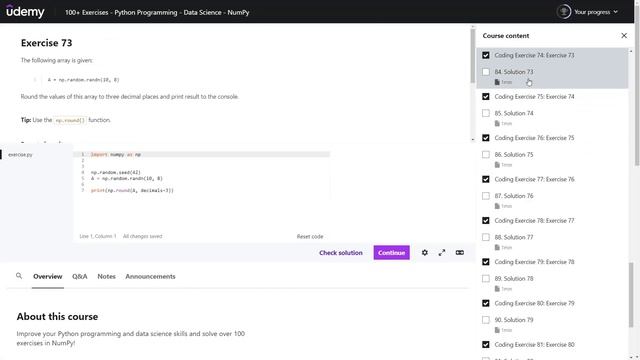The image size is (640, 360).
Task: Open lecture 84. Solution 73
Action: [514, 72]
